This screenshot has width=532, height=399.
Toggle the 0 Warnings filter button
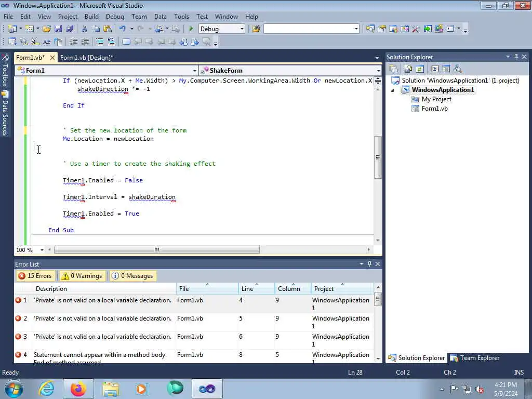point(82,276)
